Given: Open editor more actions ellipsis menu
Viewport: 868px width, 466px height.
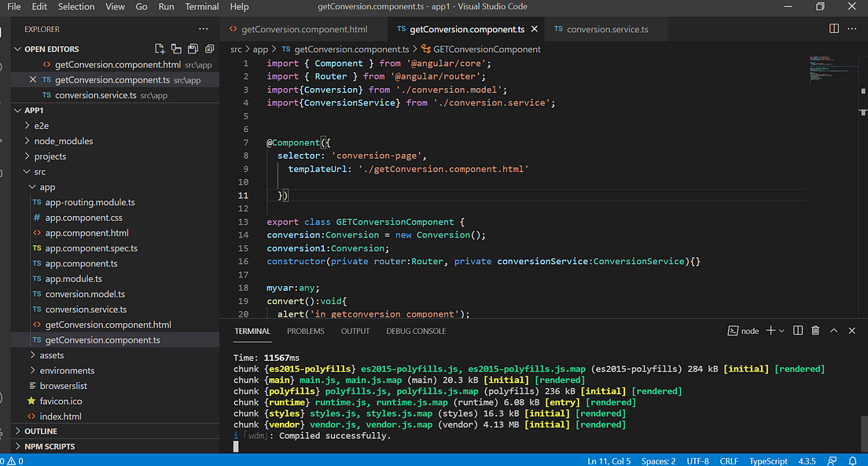Looking at the screenshot, I should click(852, 29).
